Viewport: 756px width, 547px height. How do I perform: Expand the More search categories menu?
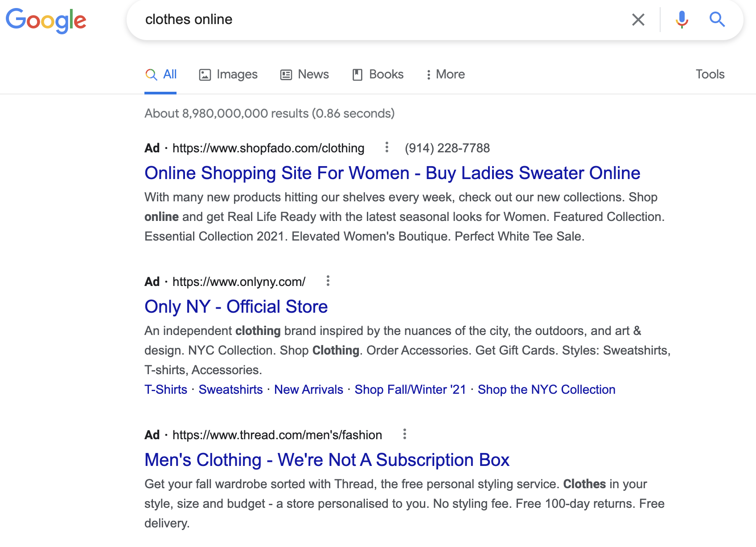click(x=445, y=74)
